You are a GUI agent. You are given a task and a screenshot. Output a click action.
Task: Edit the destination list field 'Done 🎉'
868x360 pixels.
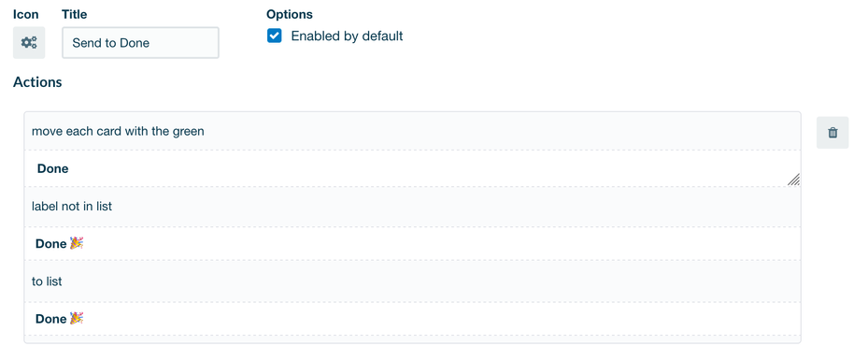click(x=412, y=319)
